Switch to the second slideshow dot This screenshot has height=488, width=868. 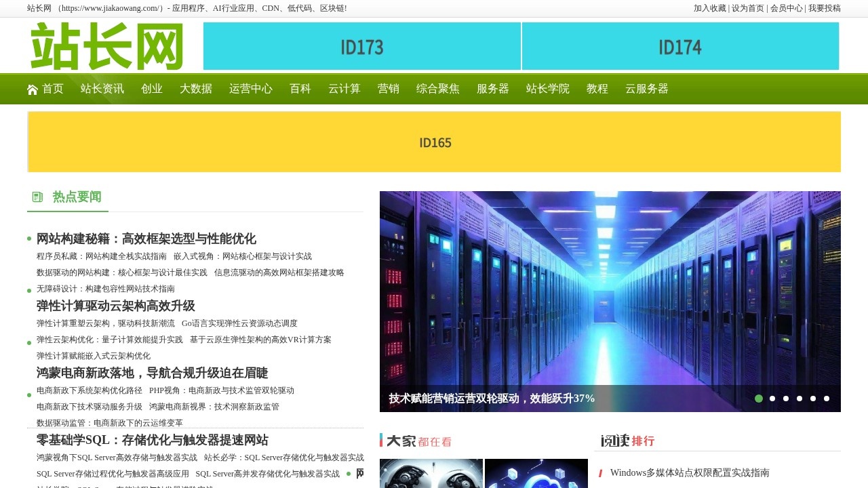pyautogui.click(x=772, y=399)
